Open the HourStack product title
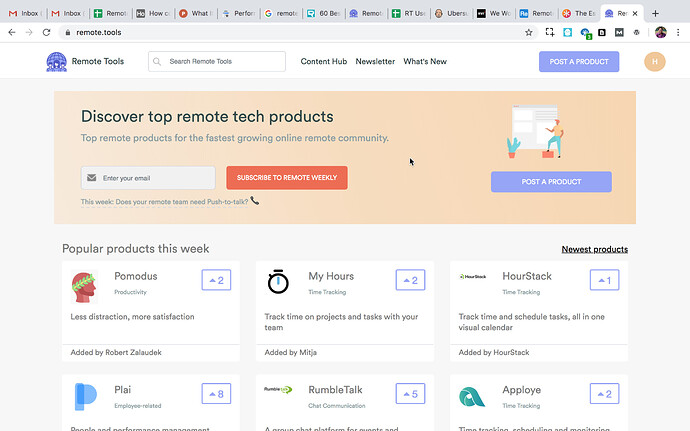The image size is (690, 431). [x=527, y=276]
